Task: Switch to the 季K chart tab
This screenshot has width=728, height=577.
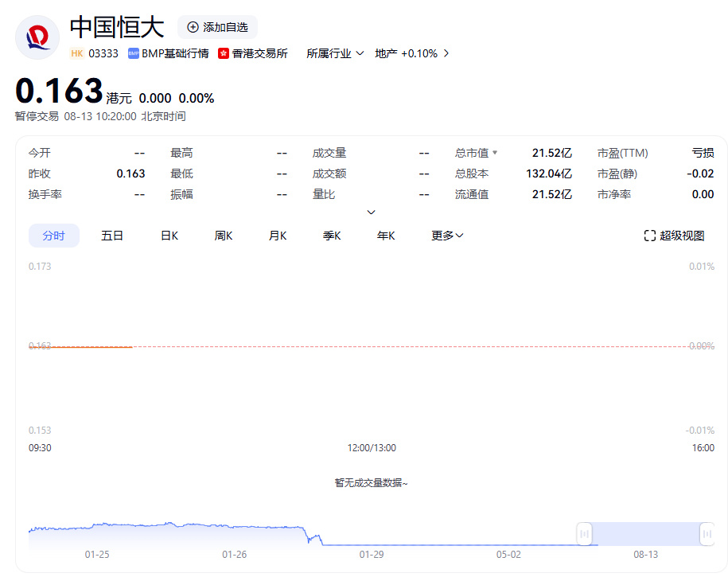Action: pyautogui.click(x=332, y=236)
